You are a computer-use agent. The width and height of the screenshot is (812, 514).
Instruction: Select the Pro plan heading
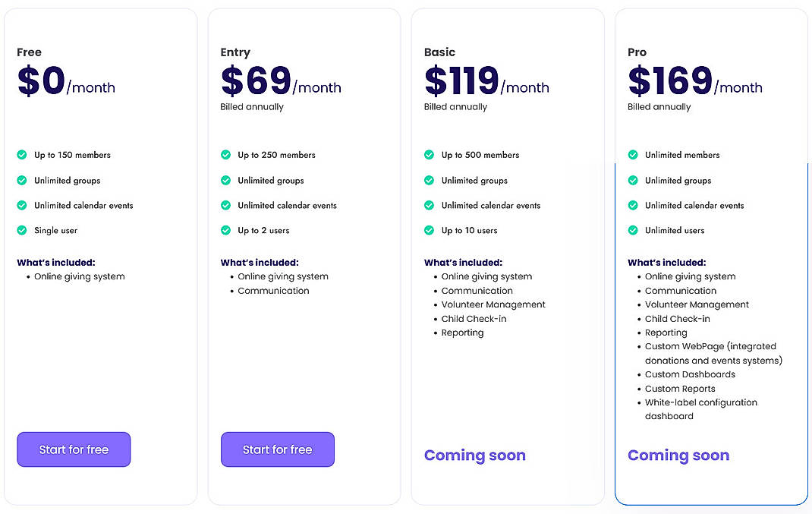point(637,52)
